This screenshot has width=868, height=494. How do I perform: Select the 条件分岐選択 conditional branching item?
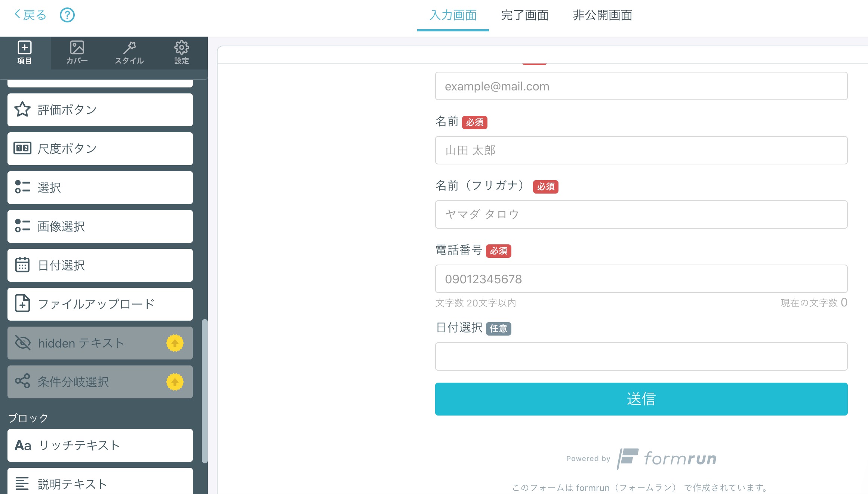pyautogui.click(x=99, y=382)
